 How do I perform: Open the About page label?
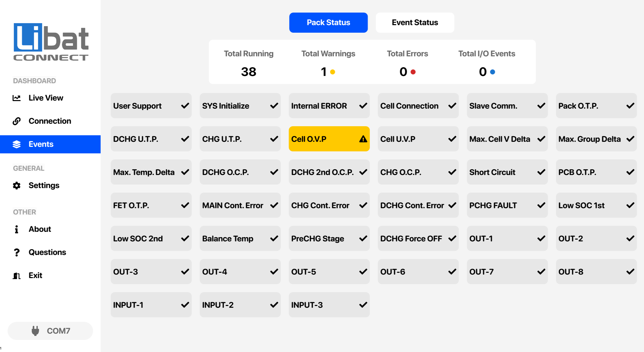pyautogui.click(x=40, y=229)
